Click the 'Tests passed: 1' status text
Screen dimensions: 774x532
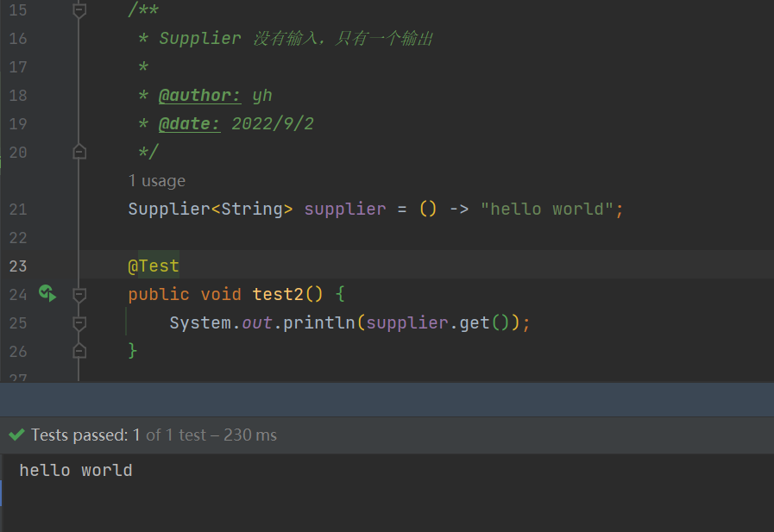(85, 435)
